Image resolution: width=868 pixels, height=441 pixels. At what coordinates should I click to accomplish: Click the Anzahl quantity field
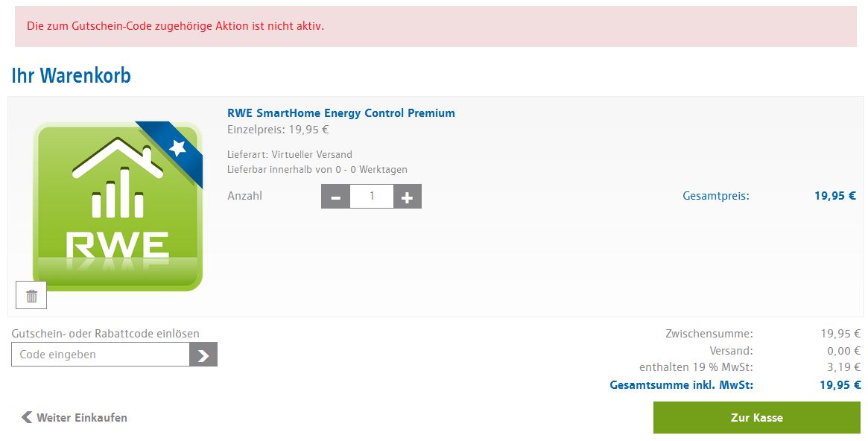coord(372,197)
